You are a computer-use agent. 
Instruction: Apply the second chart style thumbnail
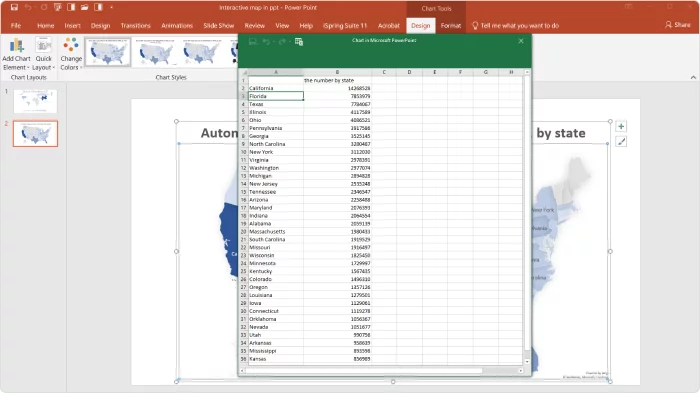(x=155, y=52)
